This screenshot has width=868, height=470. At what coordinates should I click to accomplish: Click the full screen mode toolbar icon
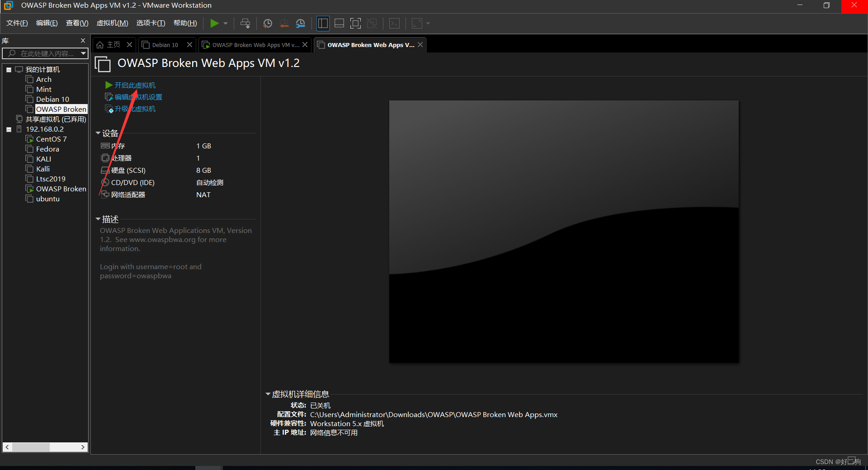tap(356, 24)
